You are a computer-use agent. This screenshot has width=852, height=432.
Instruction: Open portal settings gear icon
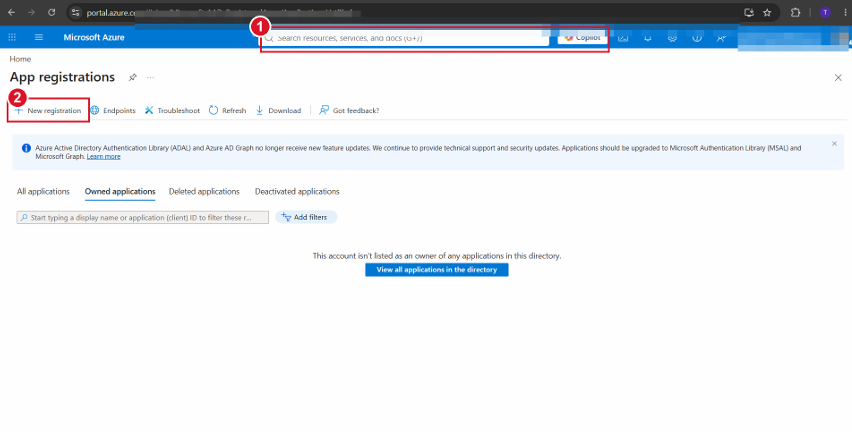point(672,37)
